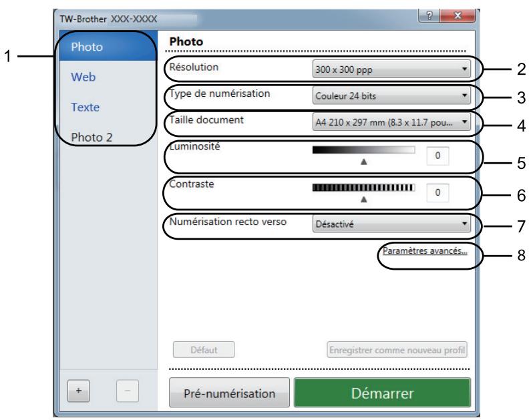Expand the Type de numérisation combo box
Image resolution: width=531 pixels, height=420 pixels.
click(391, 95)
